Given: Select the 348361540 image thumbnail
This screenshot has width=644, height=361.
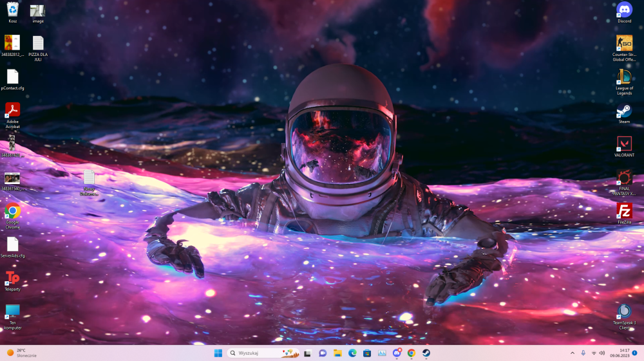Looking at the screenshot, I should click(12, 181).
